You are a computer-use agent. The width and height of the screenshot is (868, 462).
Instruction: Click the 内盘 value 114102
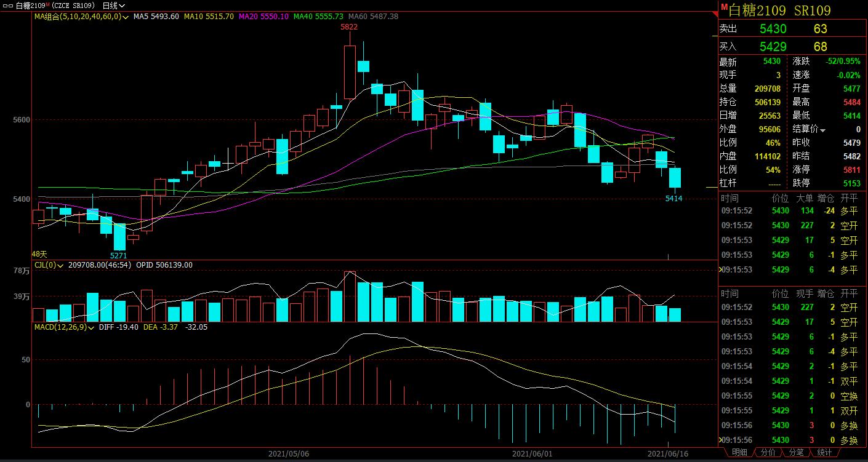pyautogui.click(x=767, y=156)
